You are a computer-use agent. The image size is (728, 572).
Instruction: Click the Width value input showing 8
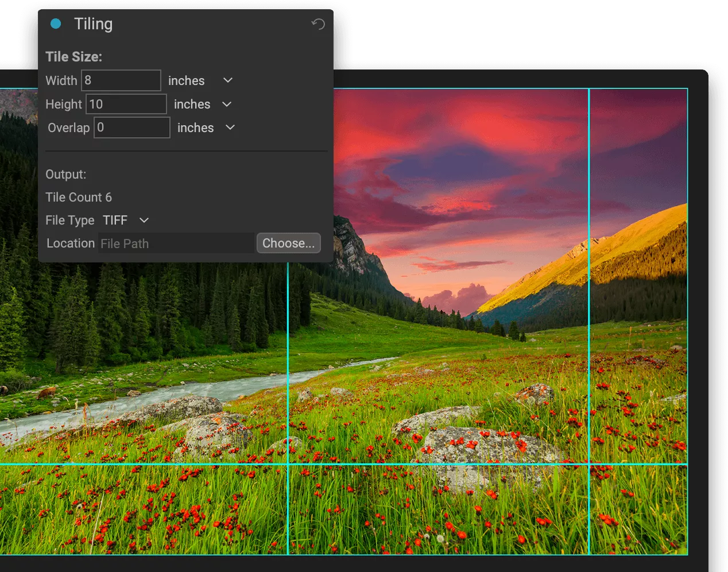pyautogui.click(x=121, y=80)
